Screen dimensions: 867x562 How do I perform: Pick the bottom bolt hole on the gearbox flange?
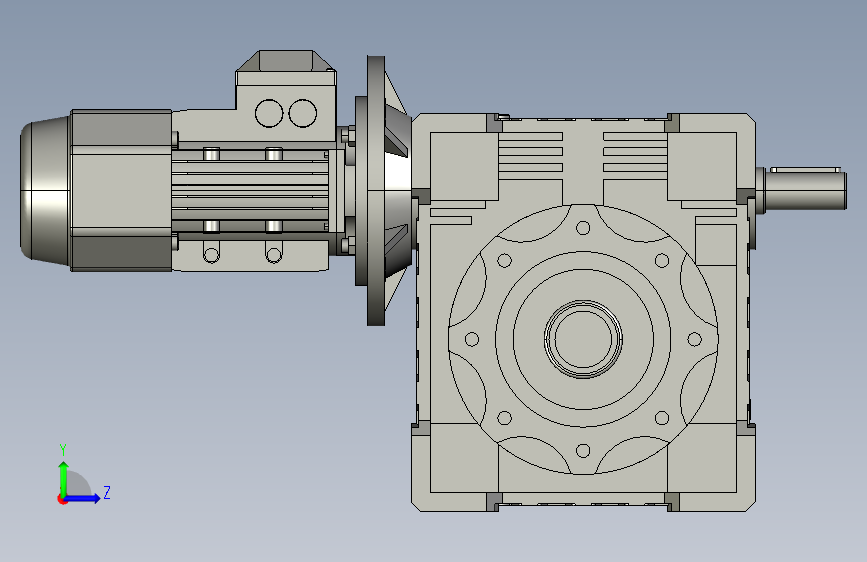[583, 450]
